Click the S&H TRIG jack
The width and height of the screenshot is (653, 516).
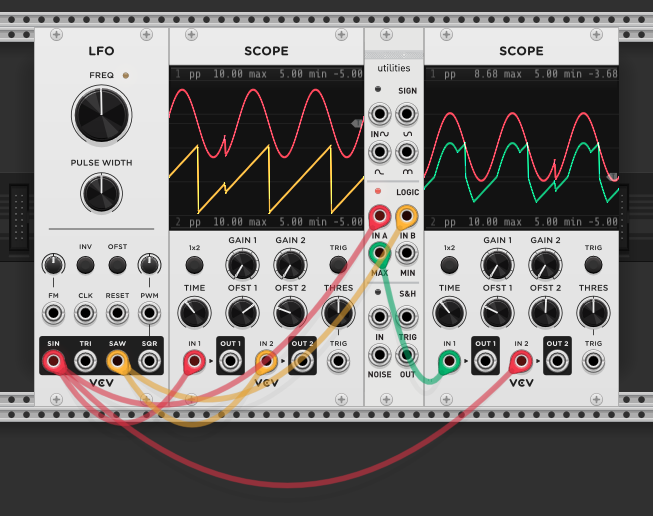pos(407,317)
